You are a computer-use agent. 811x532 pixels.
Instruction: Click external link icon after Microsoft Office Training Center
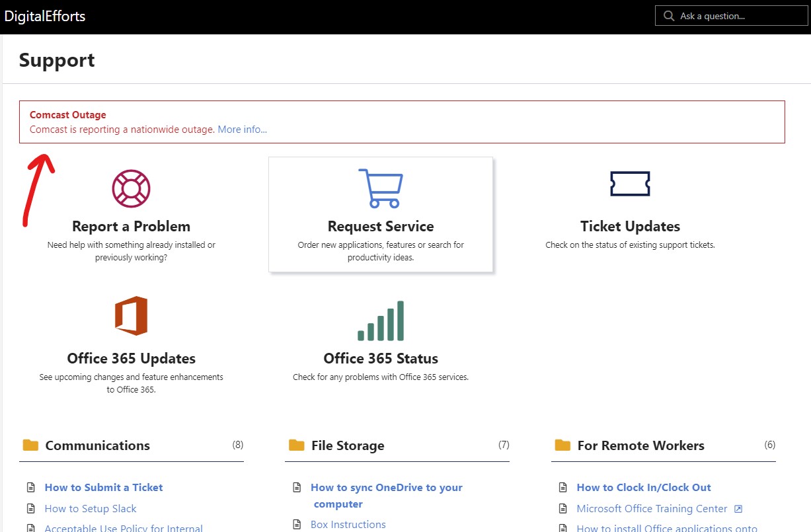[738, 509]
